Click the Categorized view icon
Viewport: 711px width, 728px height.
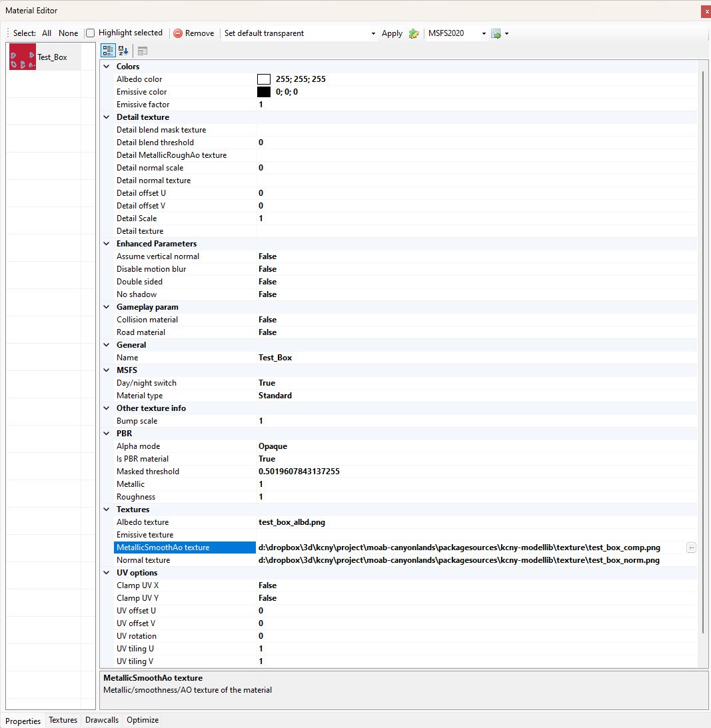(108, 51)
